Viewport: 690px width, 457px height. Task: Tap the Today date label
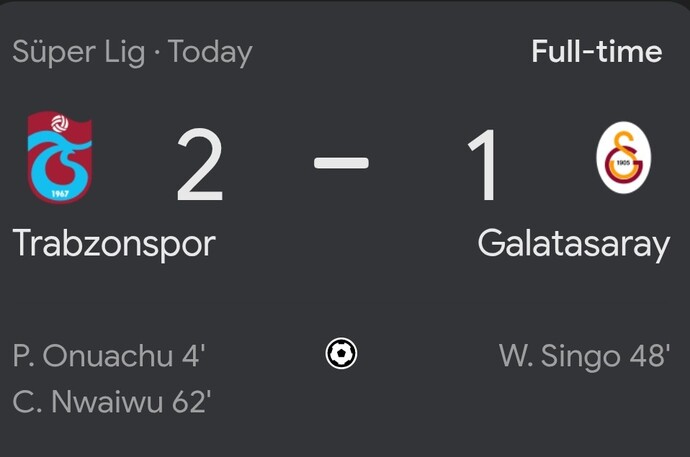pos(210,53)
